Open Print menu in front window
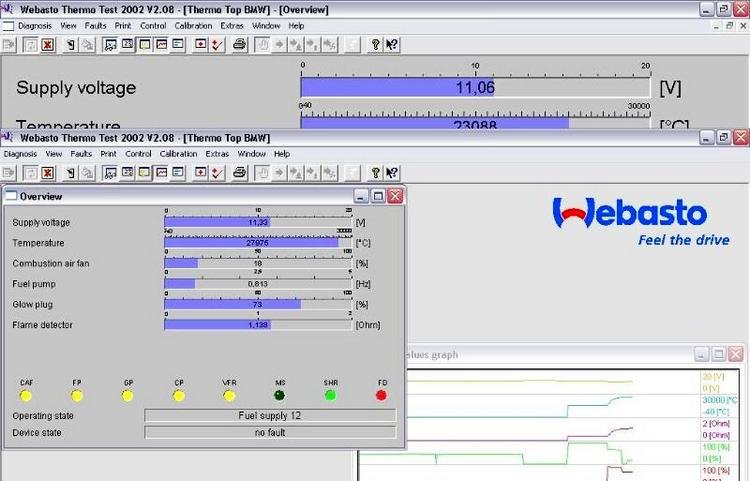This screenshot has height=481, width=750. pyautogui.click(x=109, y=154)
